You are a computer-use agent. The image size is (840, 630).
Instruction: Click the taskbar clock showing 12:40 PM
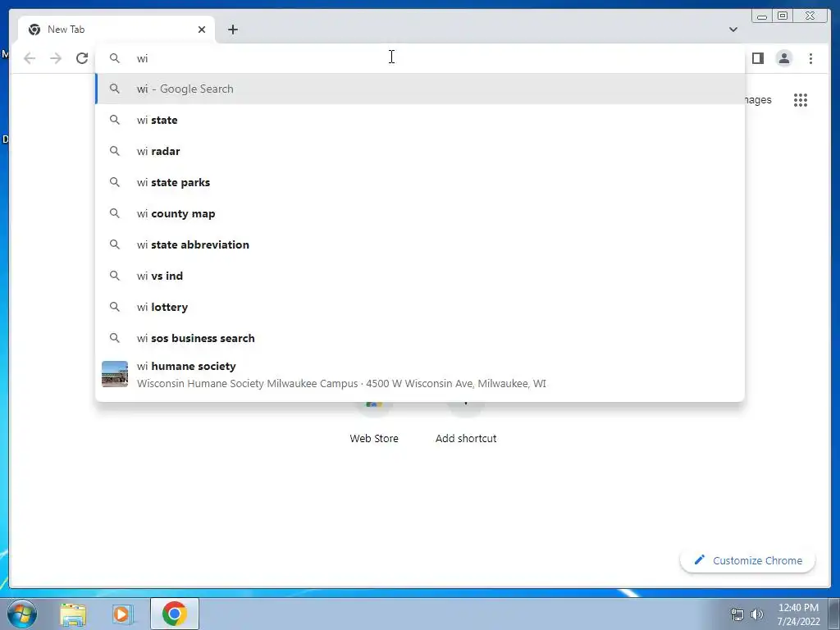pos(798,614)
